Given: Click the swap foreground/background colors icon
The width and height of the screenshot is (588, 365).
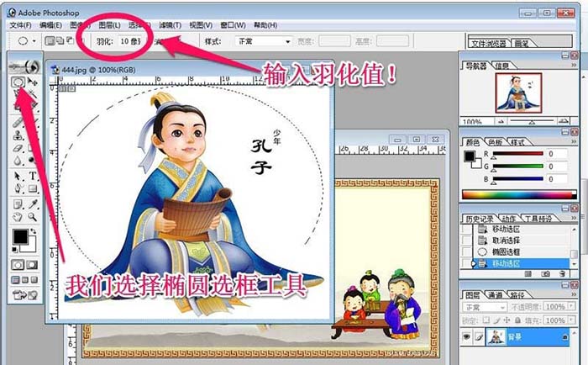Looking at the screenshot, I should pos(34,231).
